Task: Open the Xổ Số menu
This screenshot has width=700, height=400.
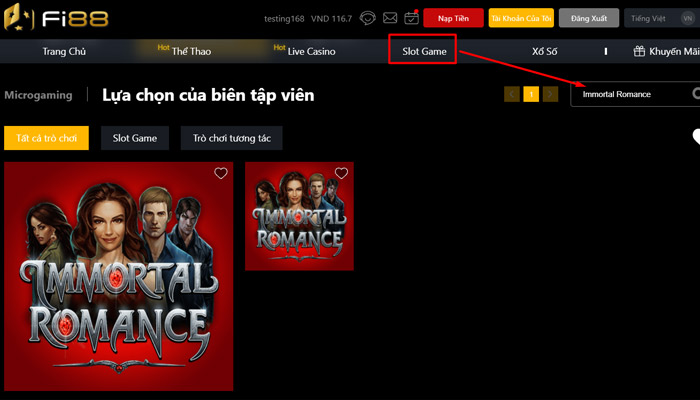Action: coord(545,51)
